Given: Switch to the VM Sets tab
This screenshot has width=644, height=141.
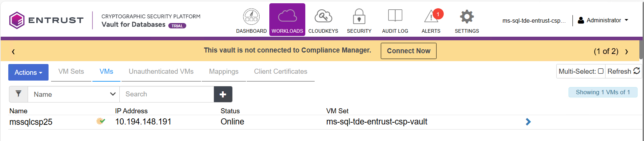Looking at the screenshot, I should pos(71,72).
